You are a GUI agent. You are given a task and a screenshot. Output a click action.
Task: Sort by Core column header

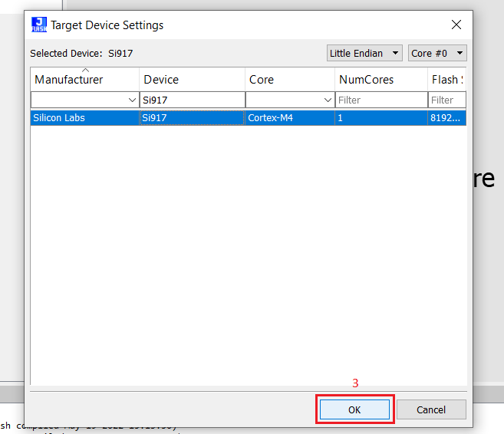tap(290, 79)
